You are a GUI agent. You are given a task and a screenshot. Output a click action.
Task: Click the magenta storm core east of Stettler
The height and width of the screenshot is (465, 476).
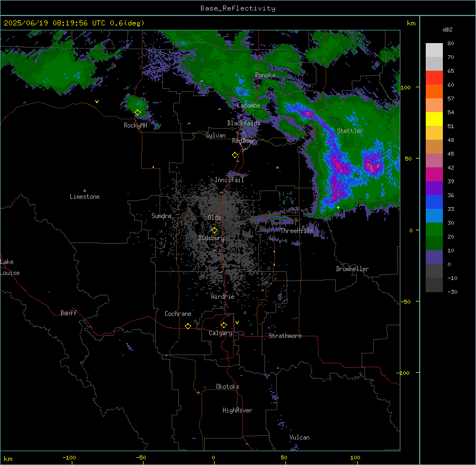coord(373,166)
